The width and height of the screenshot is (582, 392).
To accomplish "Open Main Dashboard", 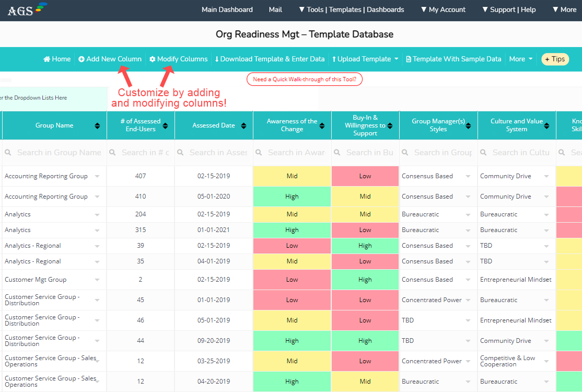I will click(x=227, y=9).
